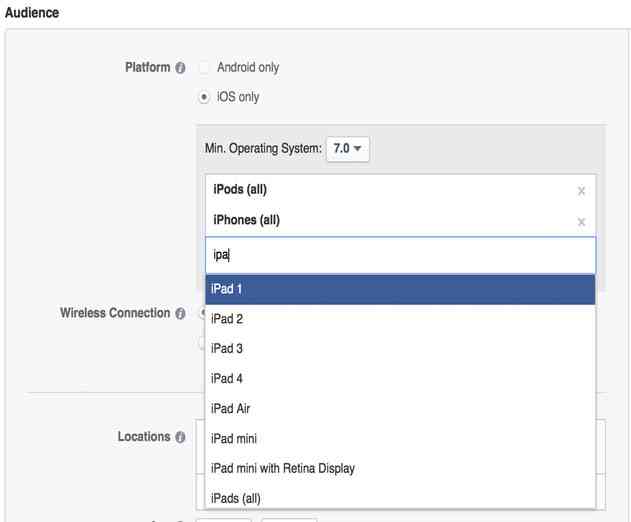
Task: Click the device search field containing "ipa"
Action: tap(400, 255)
